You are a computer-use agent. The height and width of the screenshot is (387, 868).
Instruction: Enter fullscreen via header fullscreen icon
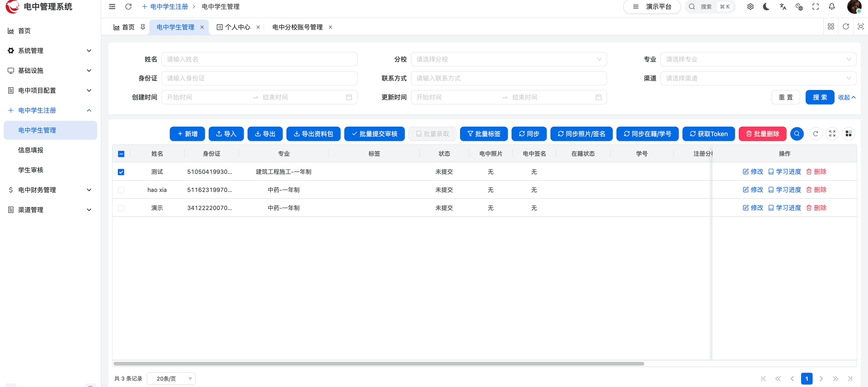(x=816, y=7)
